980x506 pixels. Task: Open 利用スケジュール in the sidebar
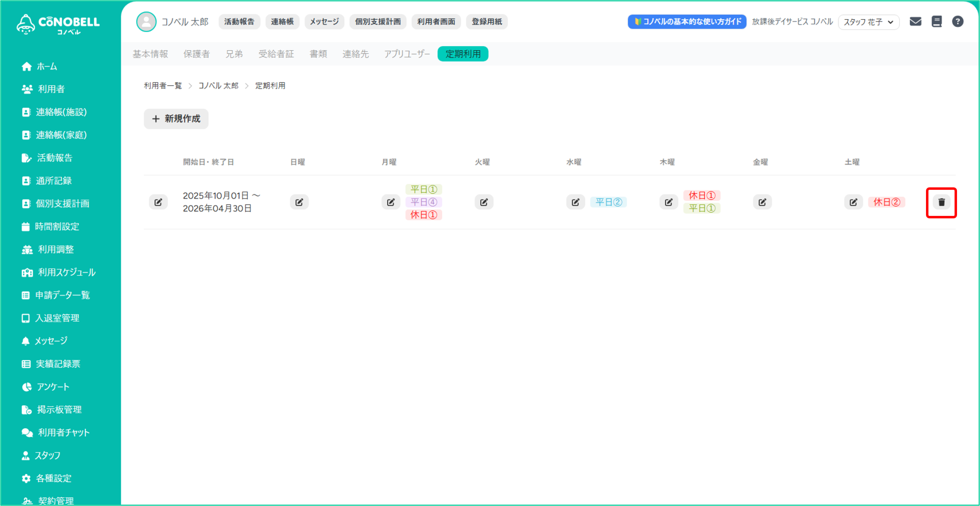tap(67, 272)
